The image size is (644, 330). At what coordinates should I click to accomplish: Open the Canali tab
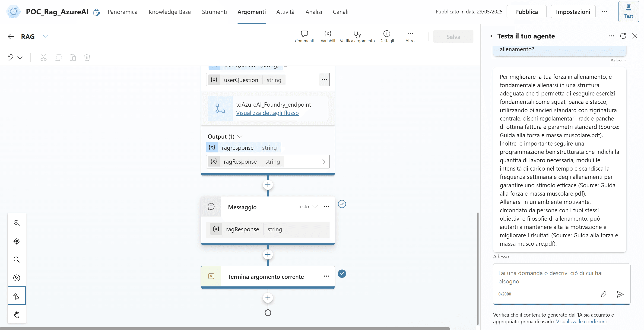coord(340,12)
